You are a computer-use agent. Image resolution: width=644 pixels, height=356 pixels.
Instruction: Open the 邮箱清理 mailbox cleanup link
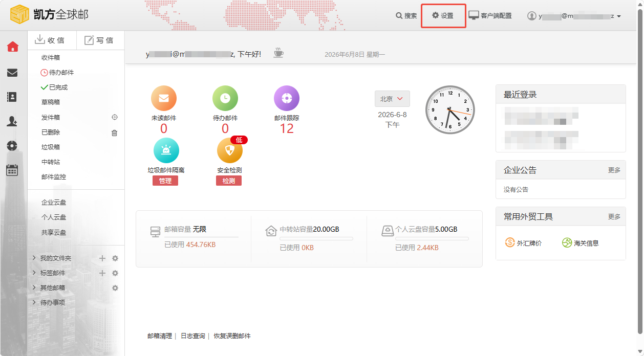[x=160, y=336]
